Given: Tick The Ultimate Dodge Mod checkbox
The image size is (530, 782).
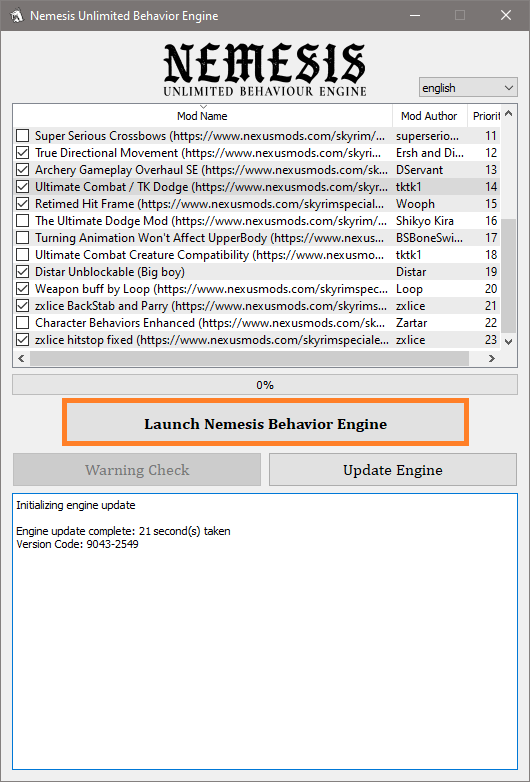Looking at the screenshot, I should [x=22, y=221].
